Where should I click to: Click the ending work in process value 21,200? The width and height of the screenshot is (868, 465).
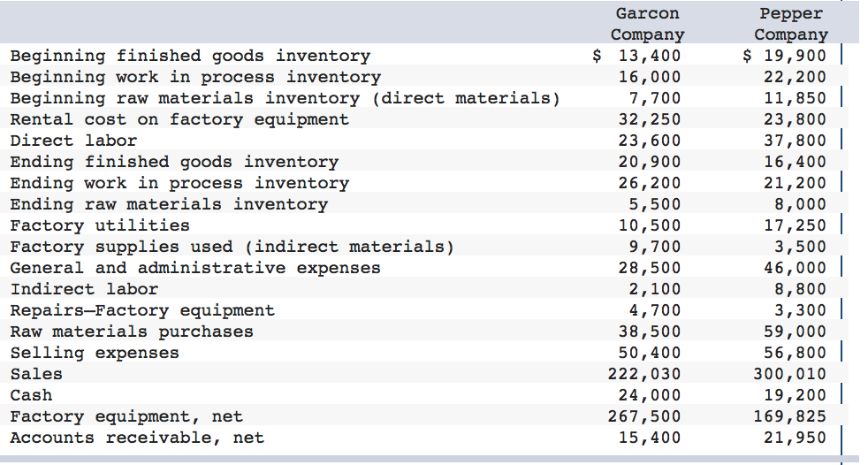click(x=795, y=183)
